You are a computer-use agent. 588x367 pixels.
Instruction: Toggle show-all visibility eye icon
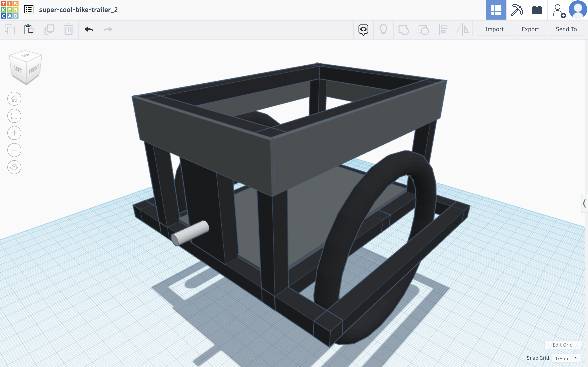click(363, 29)
